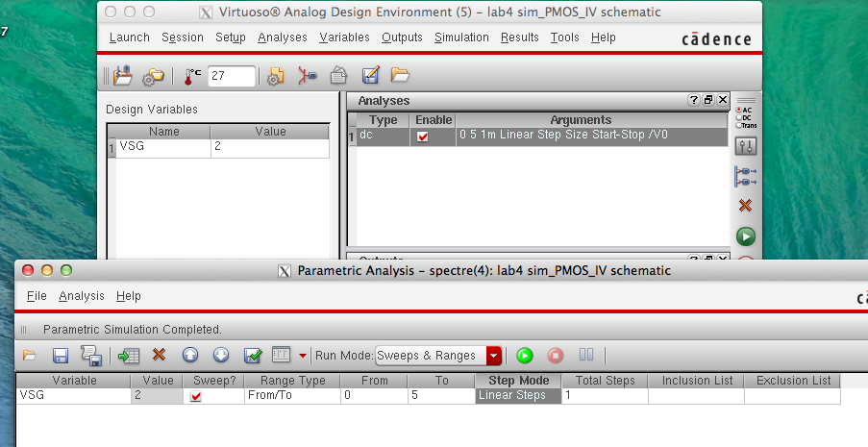
Task: Open the Tools menu
Action: 564,37
